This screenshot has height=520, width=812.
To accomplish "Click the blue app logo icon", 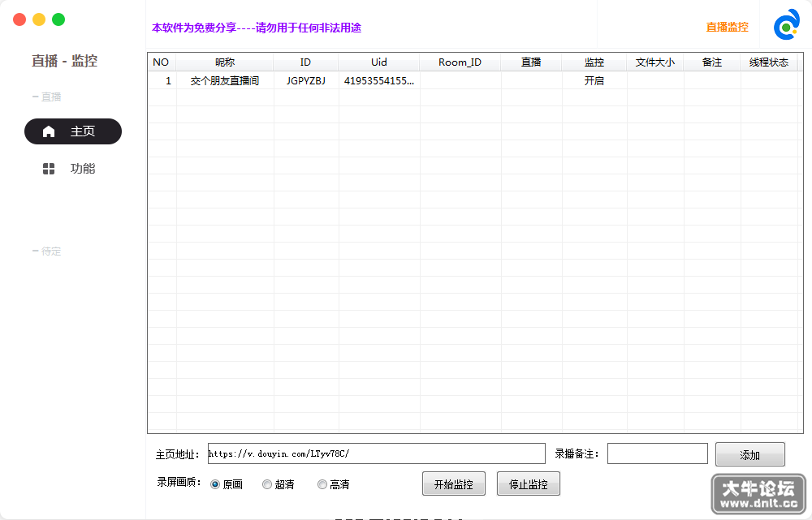I will pyautogui.click(x=787, y=24).
